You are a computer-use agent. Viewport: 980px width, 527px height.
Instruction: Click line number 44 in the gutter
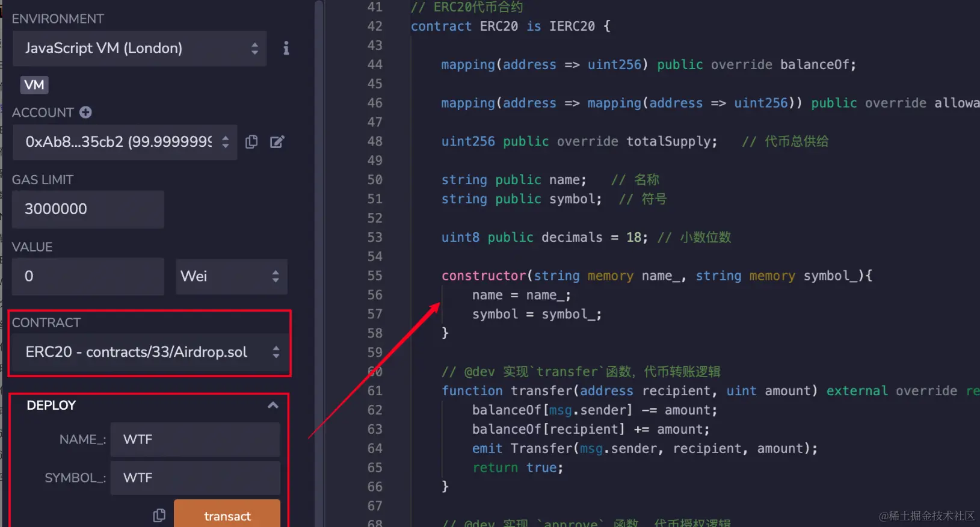pyautogui.click(x=375, y=64)
